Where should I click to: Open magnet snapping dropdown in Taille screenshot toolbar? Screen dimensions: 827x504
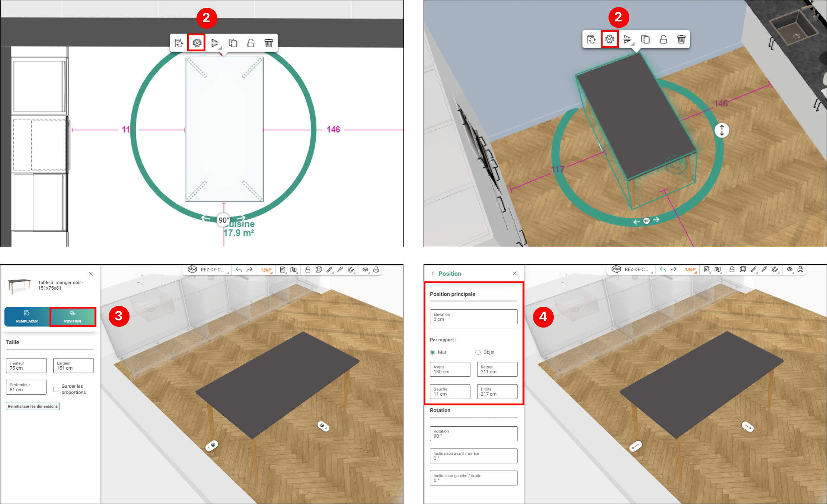coord(351,269)
